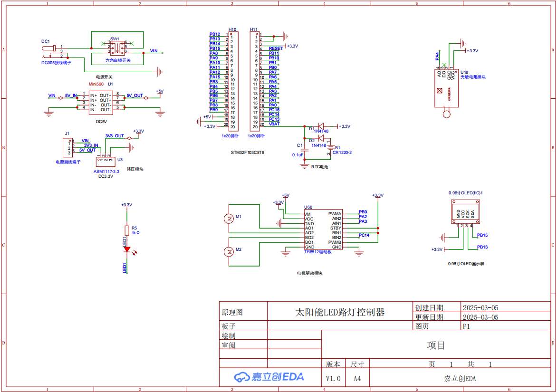Click the CR1220-2 battery value
This screenshot has height=392, width=557.
[342, 153]
